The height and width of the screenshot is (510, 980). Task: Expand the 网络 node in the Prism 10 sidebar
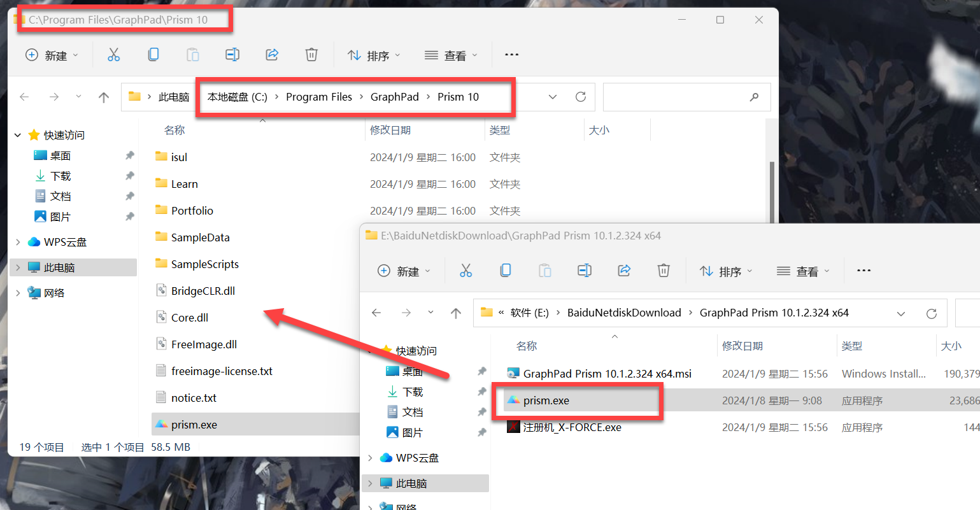(x=18, y=293)
